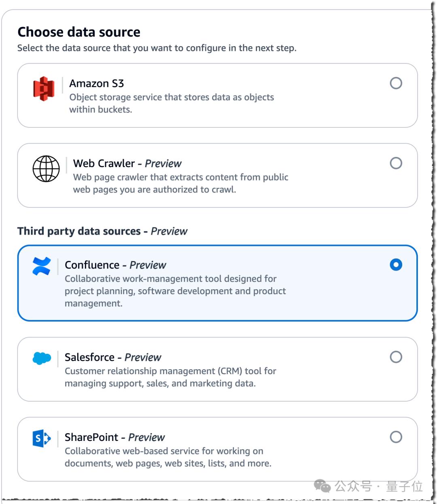The width and height of the screenshot is (437, 504).
Task: Select the Amazon S3 radio button
Action: click(x=396, y=83)
